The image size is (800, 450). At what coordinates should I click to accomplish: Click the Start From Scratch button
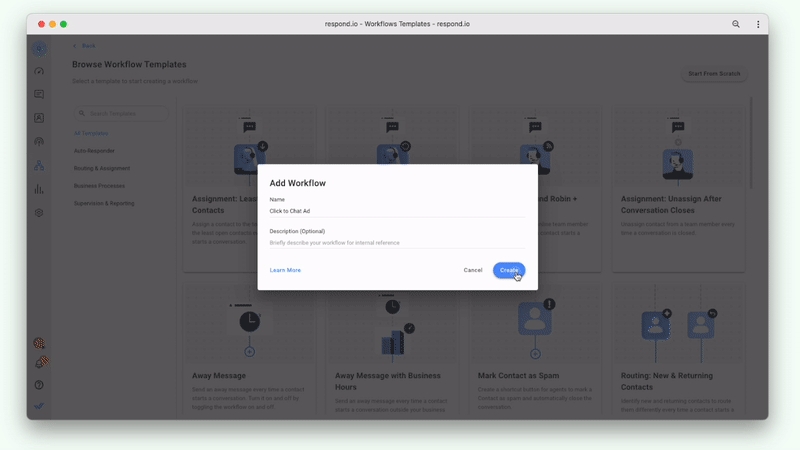click(x=714, y=74)
